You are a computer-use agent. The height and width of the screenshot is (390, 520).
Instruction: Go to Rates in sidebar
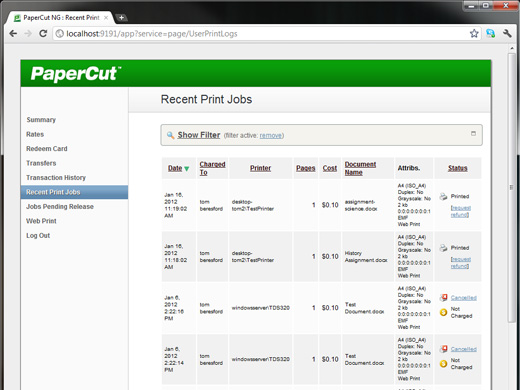point(35,134)
